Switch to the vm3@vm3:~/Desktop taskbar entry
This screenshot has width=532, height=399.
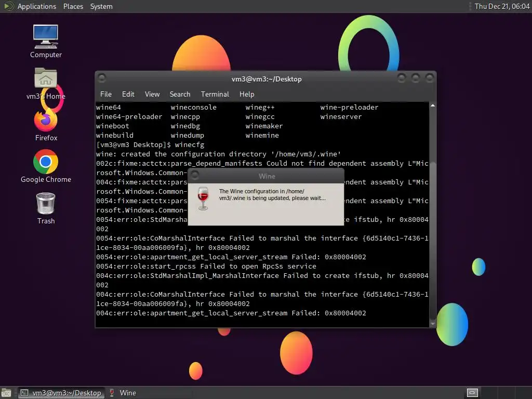pos(61,393)
